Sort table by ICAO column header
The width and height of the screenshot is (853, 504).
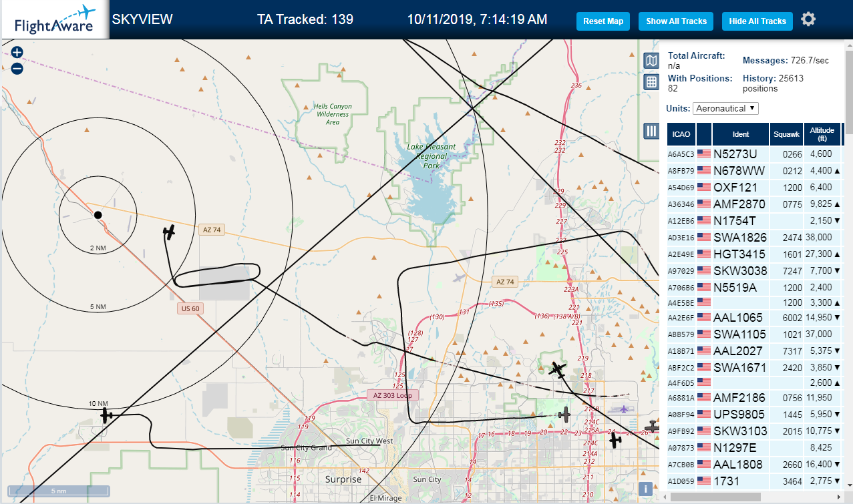point(681,134)
